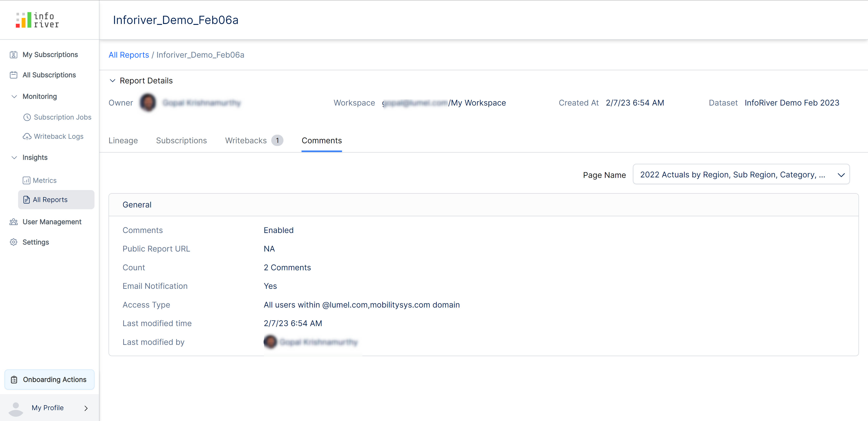This screenshot has height=421, width=868.
Task: Switch to the Lineage tab
Action: tap(123, 141)
